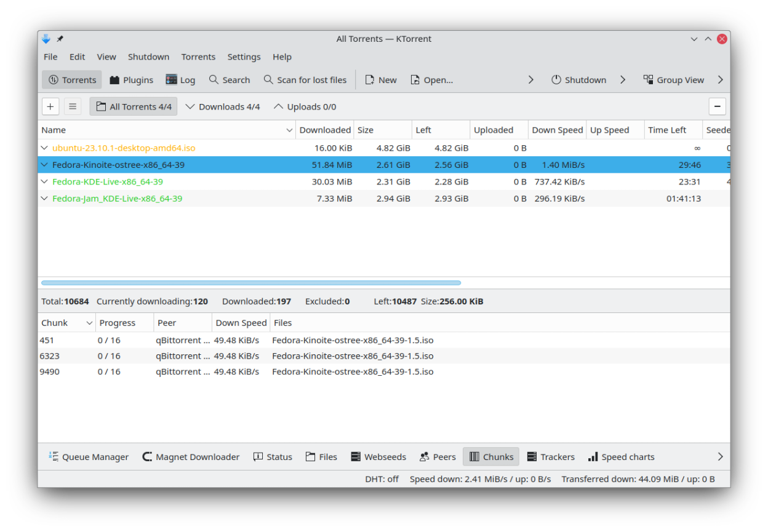
Task: Toggle the Chunks panel off
Action: [x=491, y=457]
